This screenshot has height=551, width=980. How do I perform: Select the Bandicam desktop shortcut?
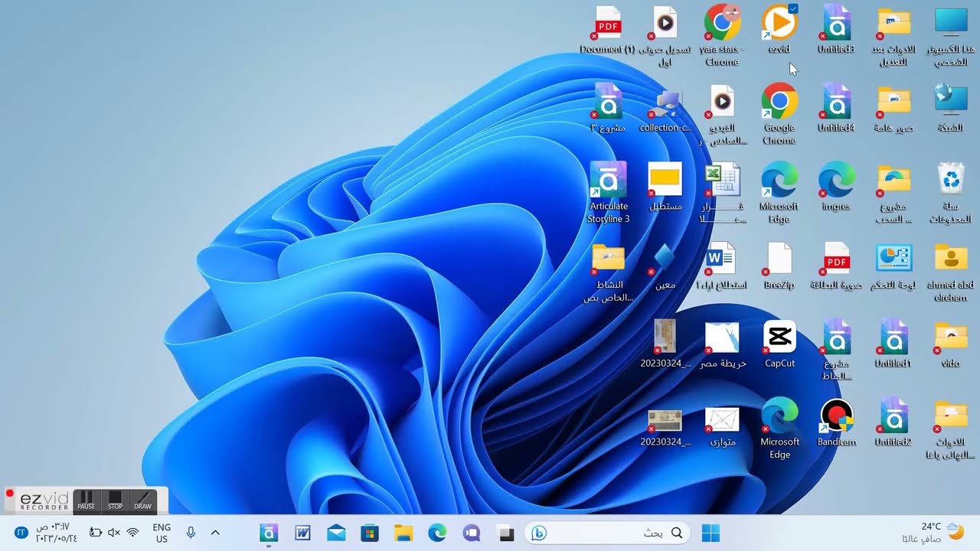836,423
